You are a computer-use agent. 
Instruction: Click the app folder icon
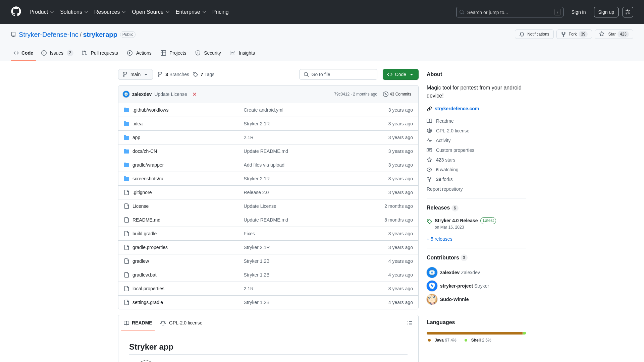[x=126, y=137]
